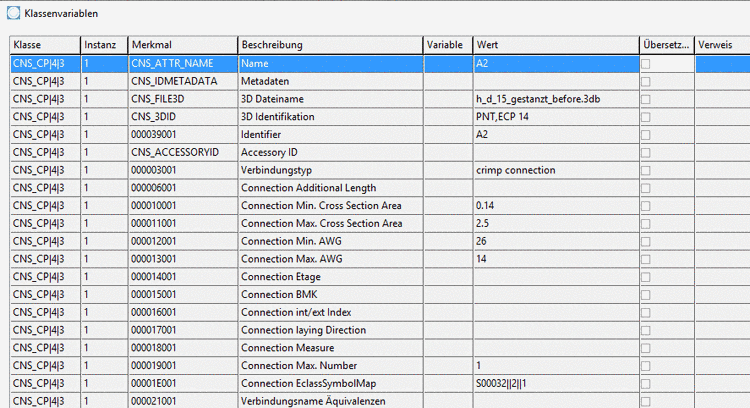
Task: Click the Übersetz... column header
Action: 667,45
